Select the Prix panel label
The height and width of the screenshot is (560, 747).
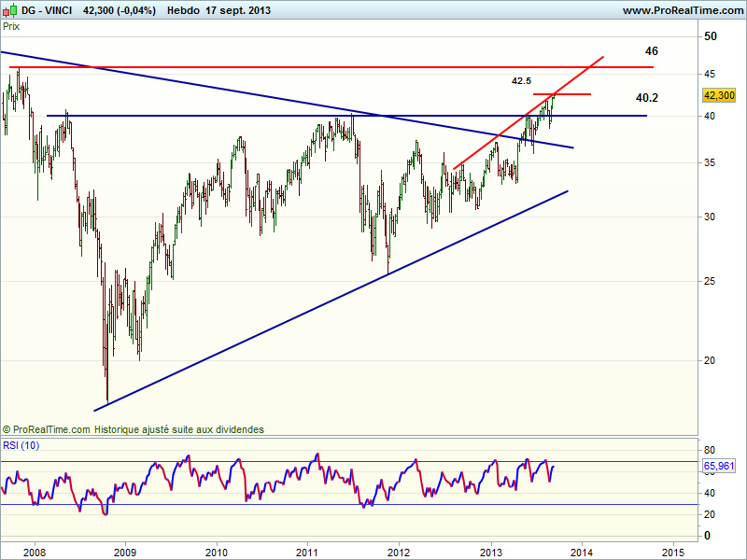click(11, 27)
